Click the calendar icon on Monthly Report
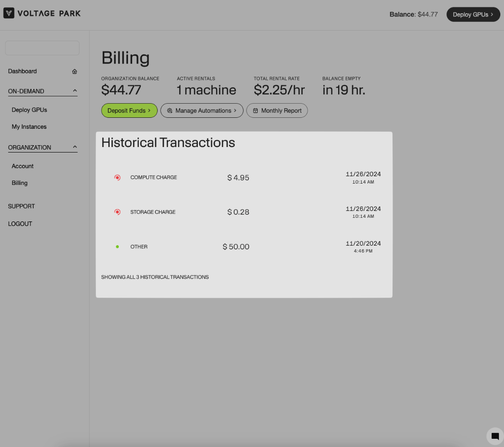The image size is (504, 447). coord(255,110)
